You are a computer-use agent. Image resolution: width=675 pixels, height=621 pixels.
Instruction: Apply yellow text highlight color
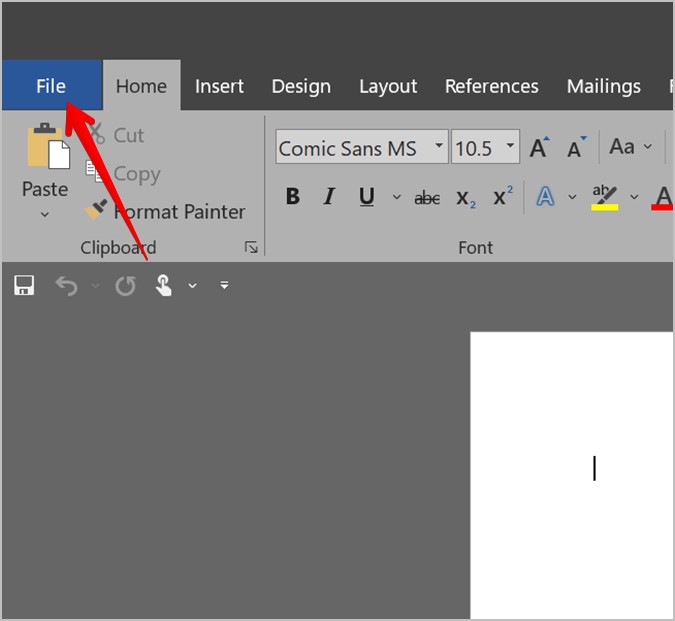point(605,196)
